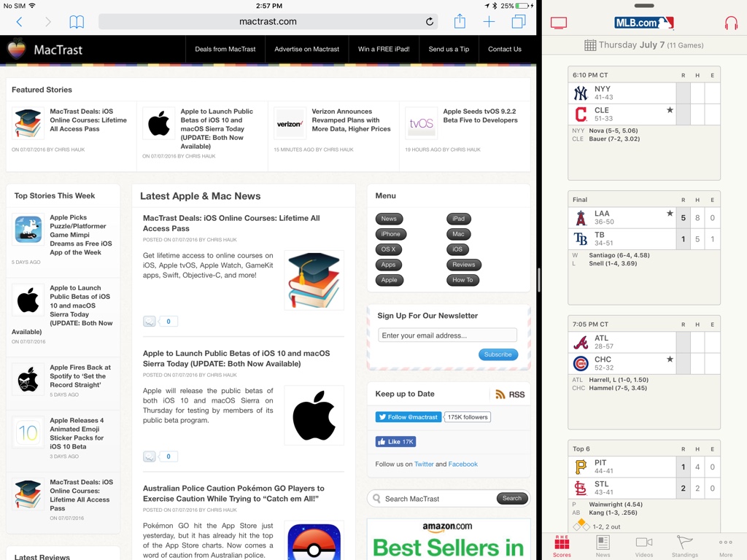Open the More tab in MLB app
This screenshot has height=560, width=747.
pos(725,545)
